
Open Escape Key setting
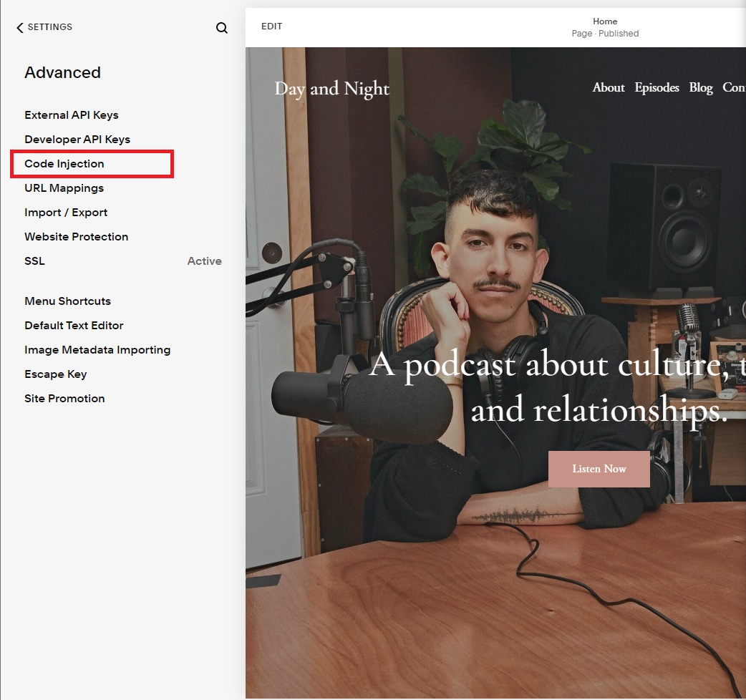click(56, 374)
